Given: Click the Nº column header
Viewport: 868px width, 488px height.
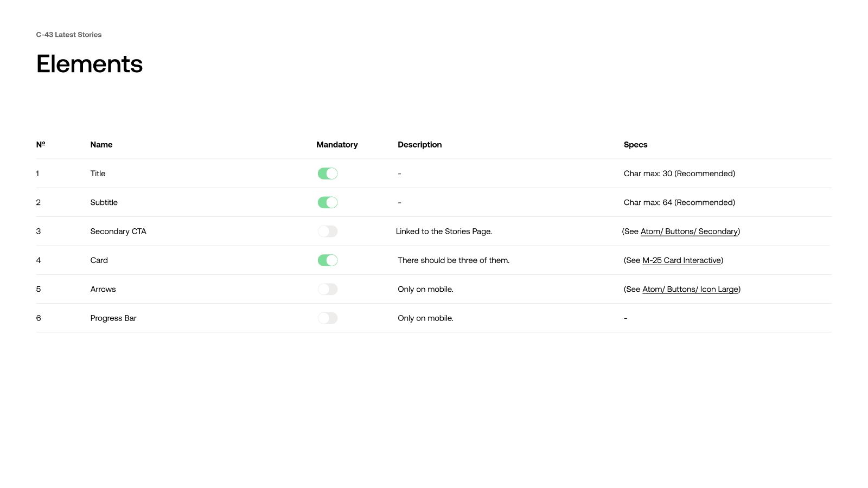Looking at the screenshot, I should click(x=41, y=144).
